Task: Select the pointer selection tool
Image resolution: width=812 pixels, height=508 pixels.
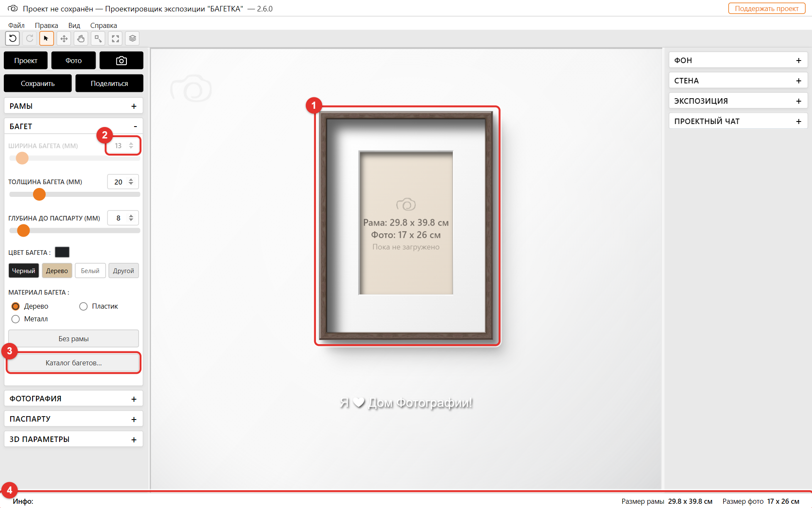Action: tap(47, 39)
